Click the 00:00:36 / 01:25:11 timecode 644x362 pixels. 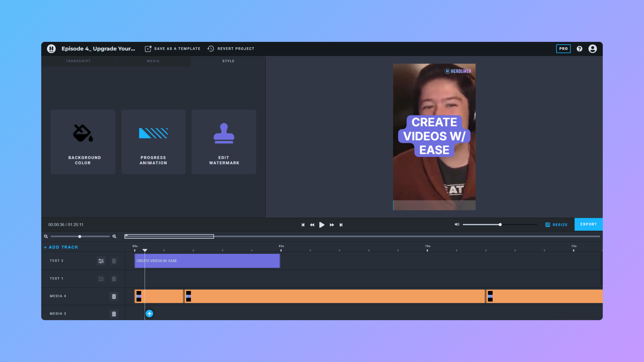[66, 225]
